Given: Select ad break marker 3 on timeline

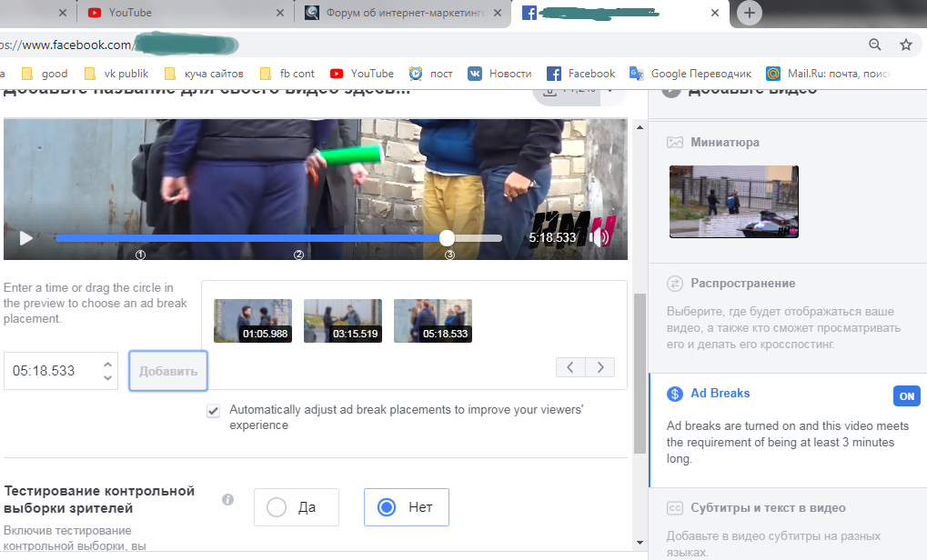Looking at the screenshot, I should point(450,255).
